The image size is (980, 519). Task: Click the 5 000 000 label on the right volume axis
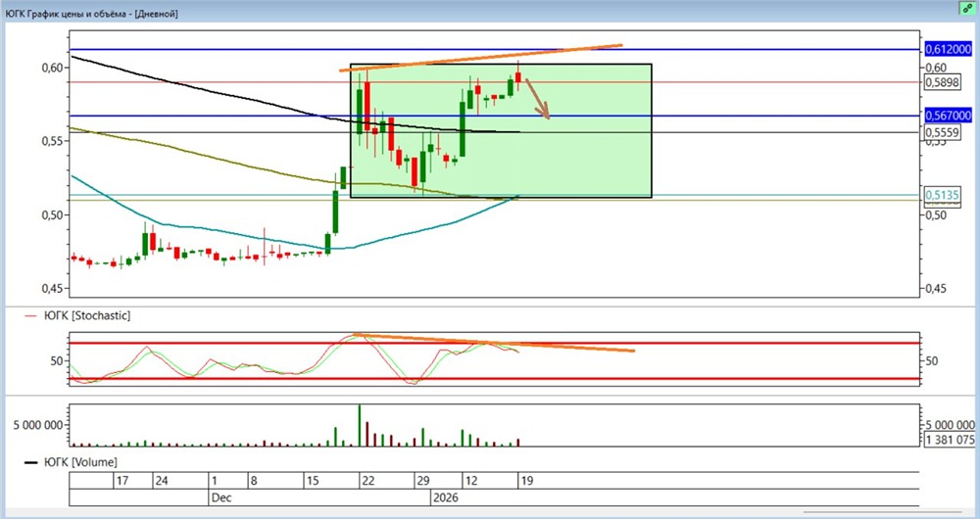[950, 425]
